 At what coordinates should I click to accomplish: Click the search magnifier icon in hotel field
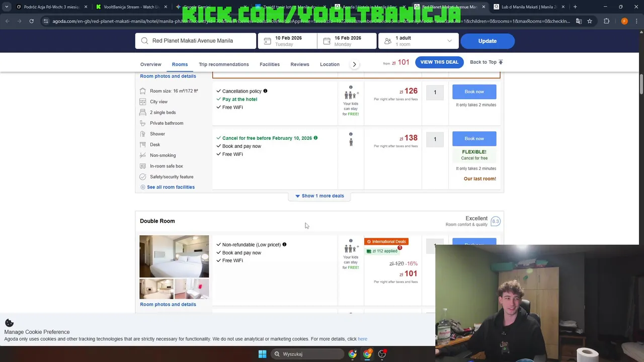coord(144,41)
